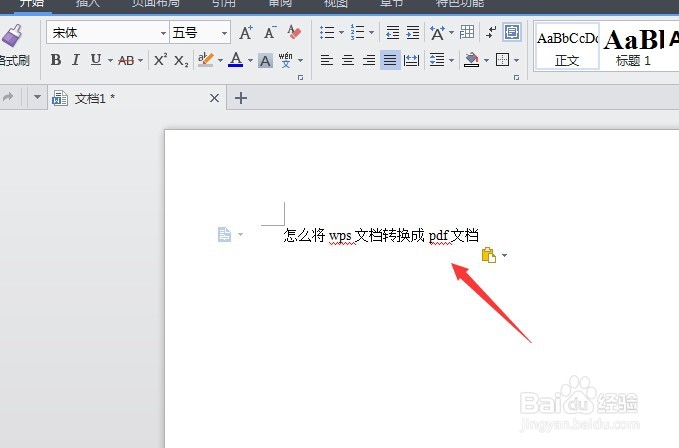Screen dimensions: 679x448
Task: Apply subscript X₂ formatting
Action: tap(181, 61)
